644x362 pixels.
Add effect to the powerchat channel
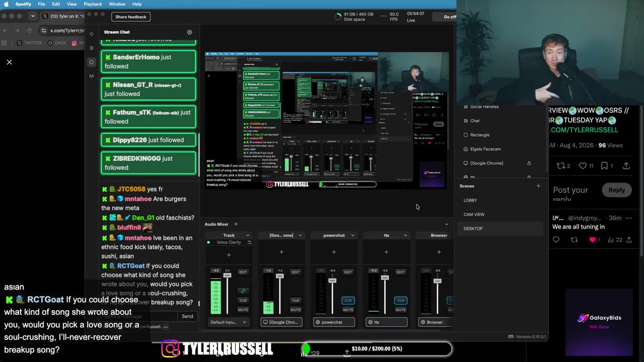tap(334, 252)
